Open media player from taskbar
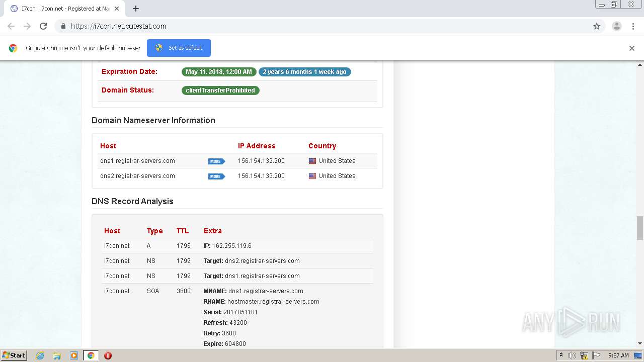The height and width of the screenshot is (362, 644). pos(74,355)
